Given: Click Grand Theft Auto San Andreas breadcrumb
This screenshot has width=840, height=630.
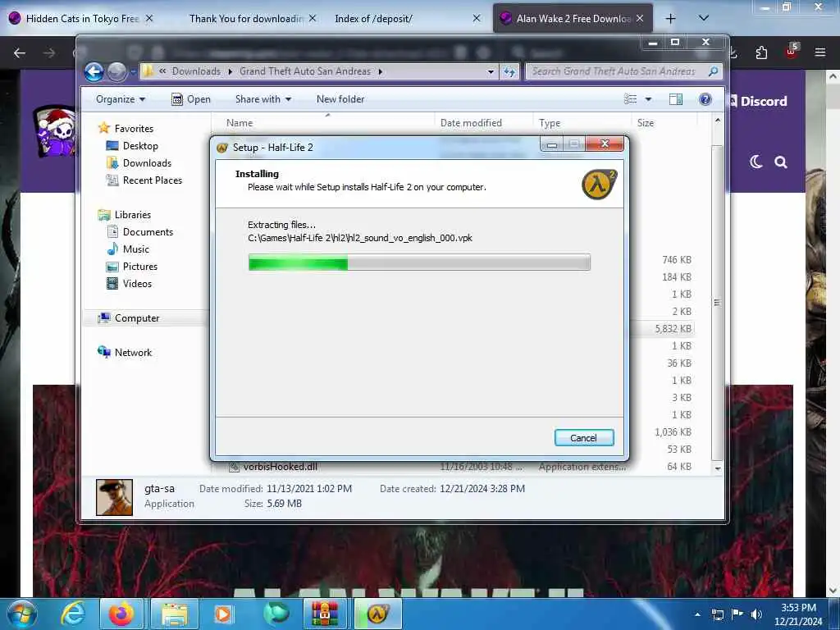Looking at the screenshot, I should (305, 71).
